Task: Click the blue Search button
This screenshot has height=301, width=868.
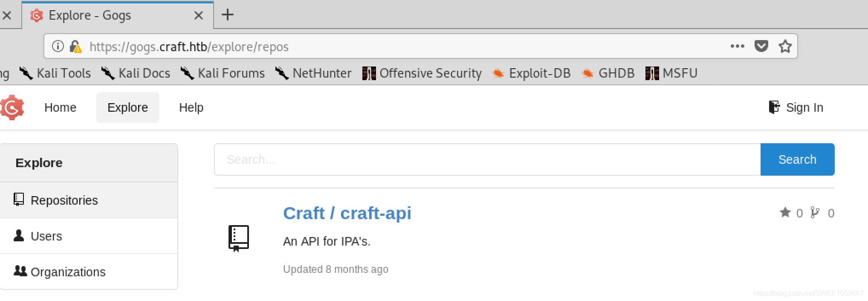Action: click(797, 159)
